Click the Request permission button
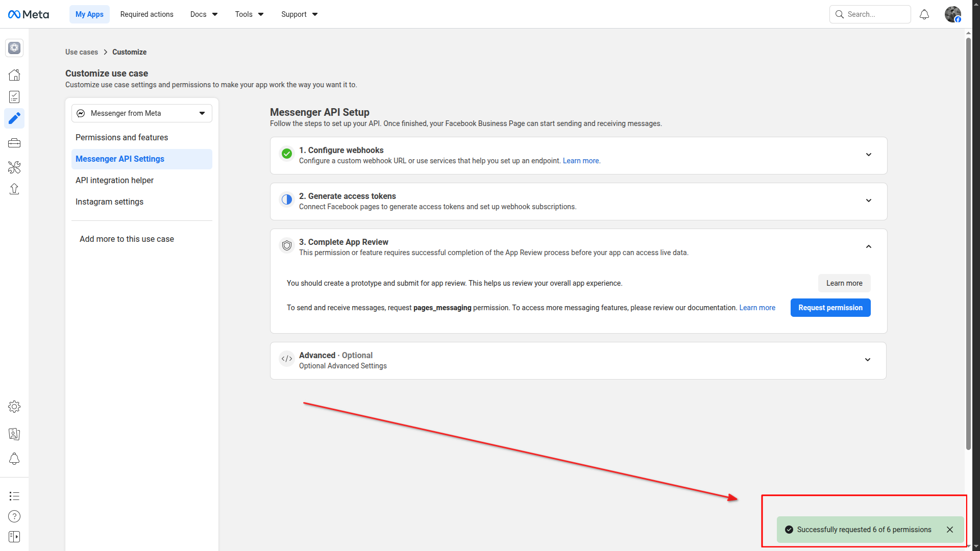 [830, 308]
